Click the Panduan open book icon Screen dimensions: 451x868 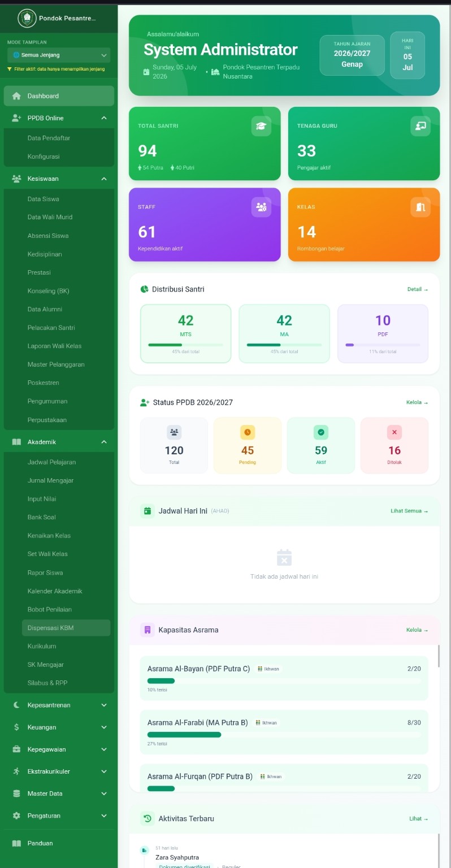[16, 843]
